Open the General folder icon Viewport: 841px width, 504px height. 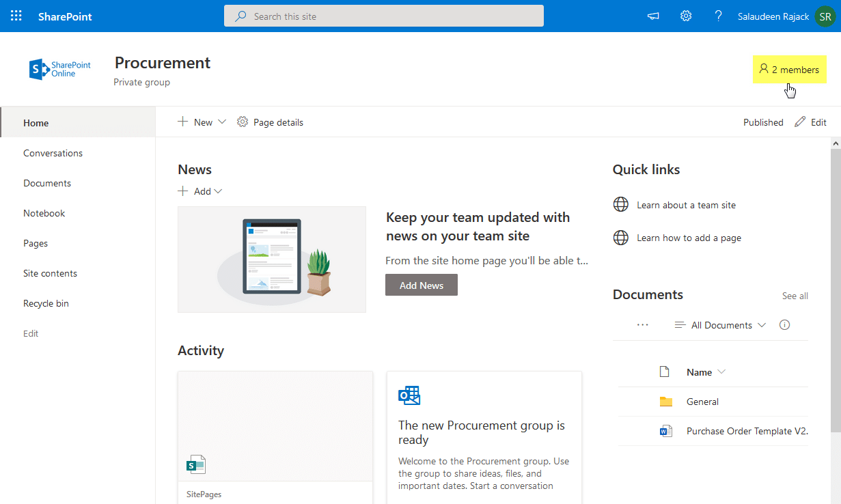[665, 401]
